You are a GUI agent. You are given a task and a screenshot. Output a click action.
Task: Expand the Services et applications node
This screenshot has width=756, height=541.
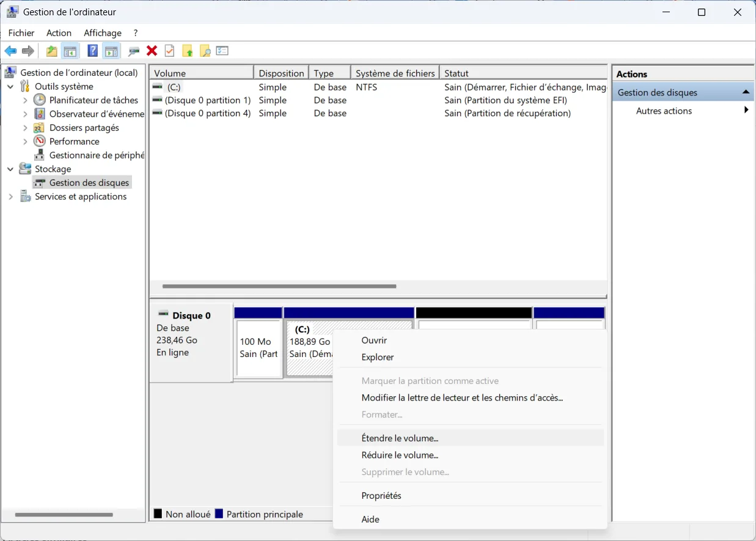(x=10, y=196)
